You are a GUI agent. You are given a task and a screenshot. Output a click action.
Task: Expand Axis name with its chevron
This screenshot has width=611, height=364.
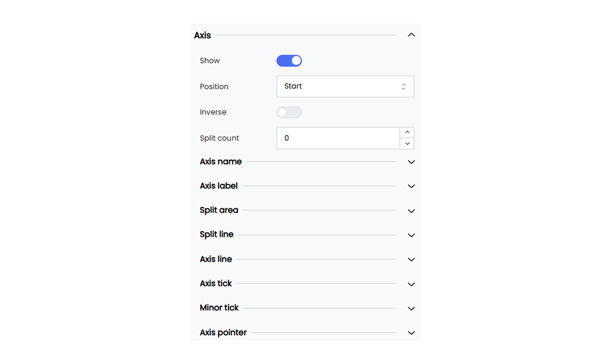(x=411, y=162)
